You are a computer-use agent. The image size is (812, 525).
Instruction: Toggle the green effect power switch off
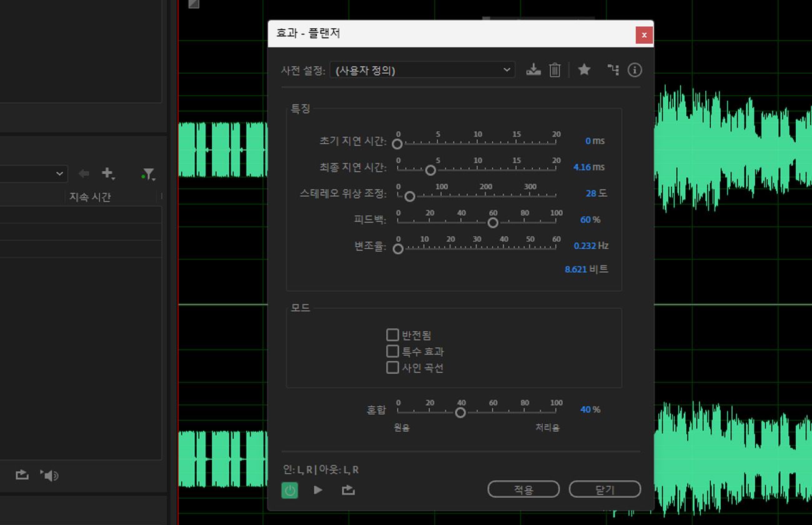click(x=289, y=490)
